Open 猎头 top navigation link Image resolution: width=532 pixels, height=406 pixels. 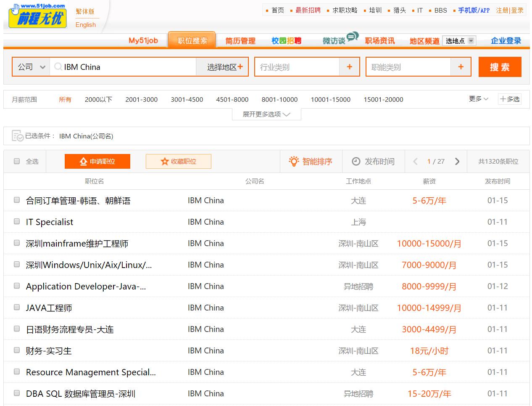[400, 10]
